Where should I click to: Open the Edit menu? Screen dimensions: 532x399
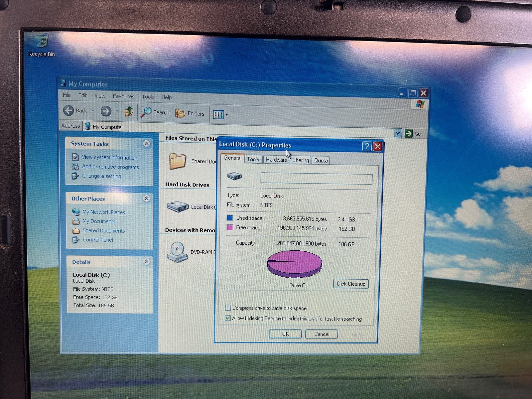[x=82, y=95]
